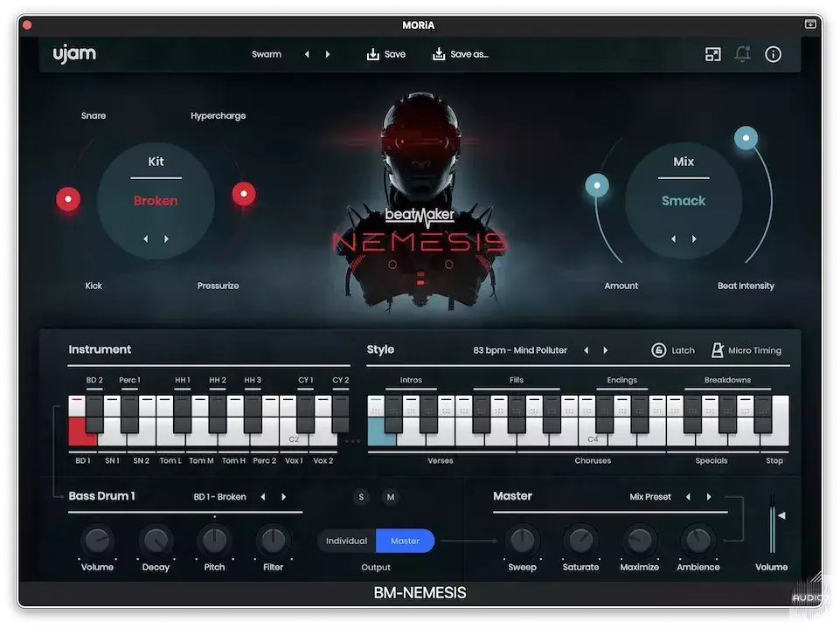Open the info icon

(x=773, y=54)
